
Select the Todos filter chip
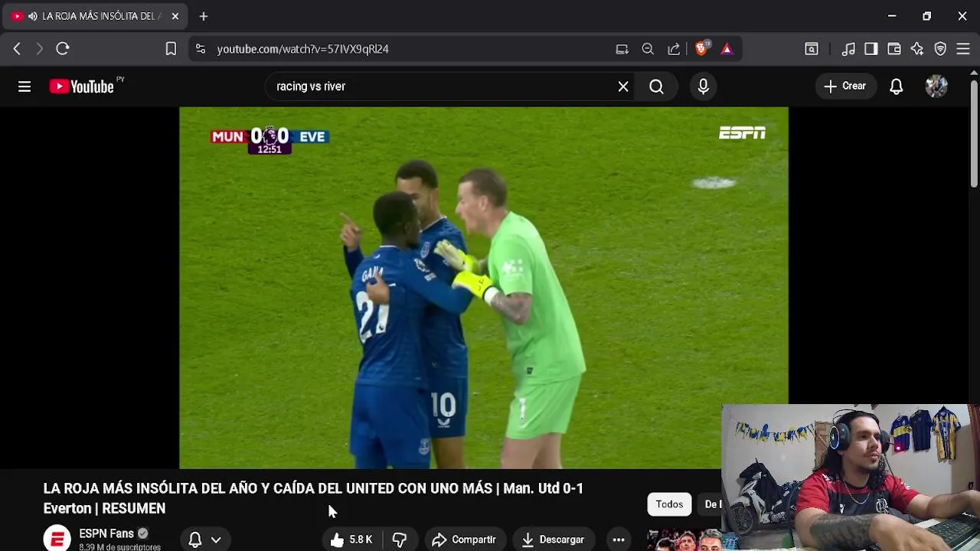[669, 504]
